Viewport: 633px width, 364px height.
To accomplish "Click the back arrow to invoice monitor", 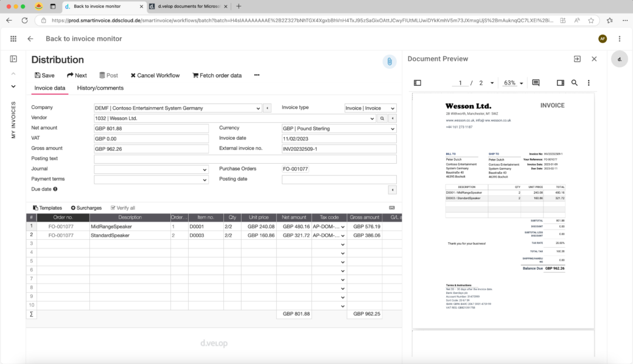I will [x=30, y=39].
